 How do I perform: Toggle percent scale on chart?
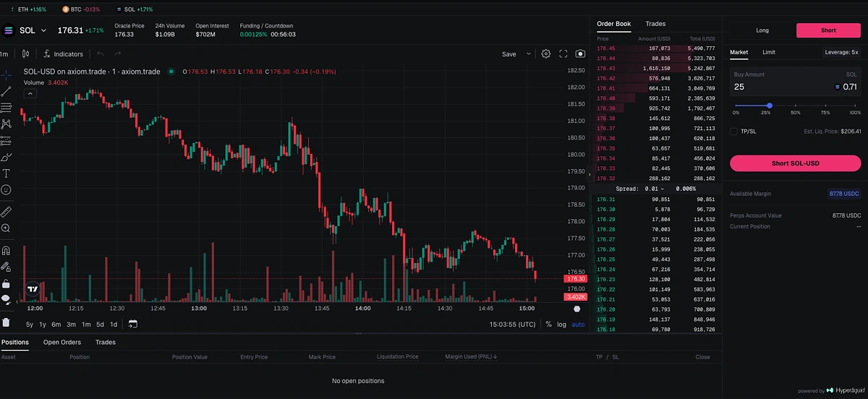pyautogui.click(x=548, y=325)
